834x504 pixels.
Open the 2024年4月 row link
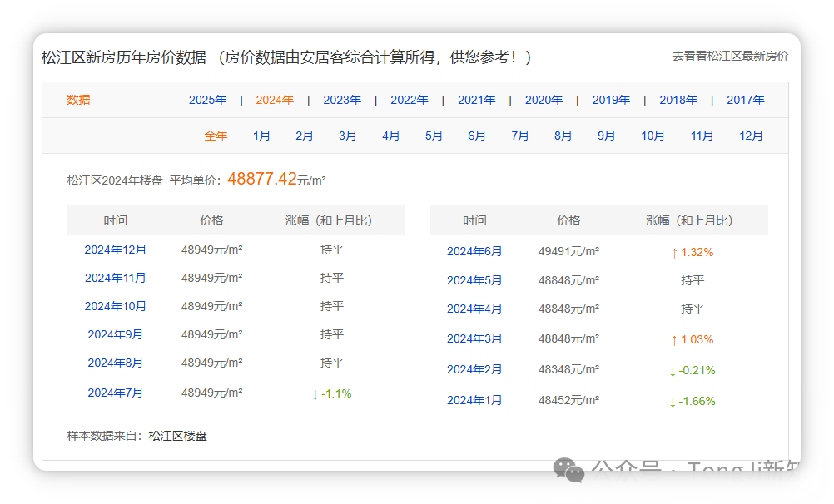point(474,309)
